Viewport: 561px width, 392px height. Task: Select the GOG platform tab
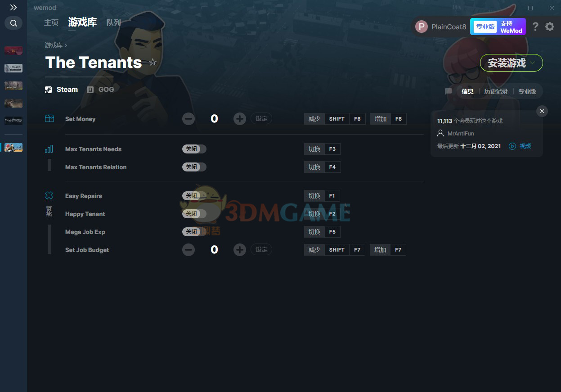point(100,90)
